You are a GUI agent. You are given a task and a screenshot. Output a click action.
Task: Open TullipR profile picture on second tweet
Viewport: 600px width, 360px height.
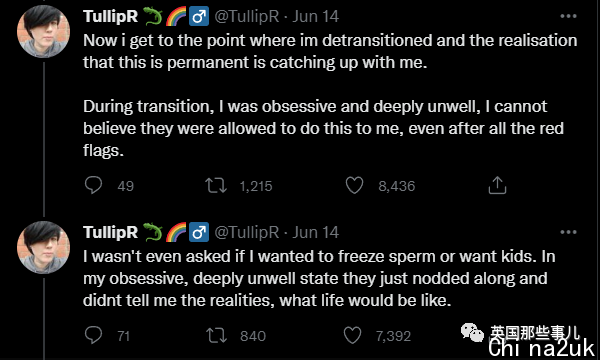43,248
